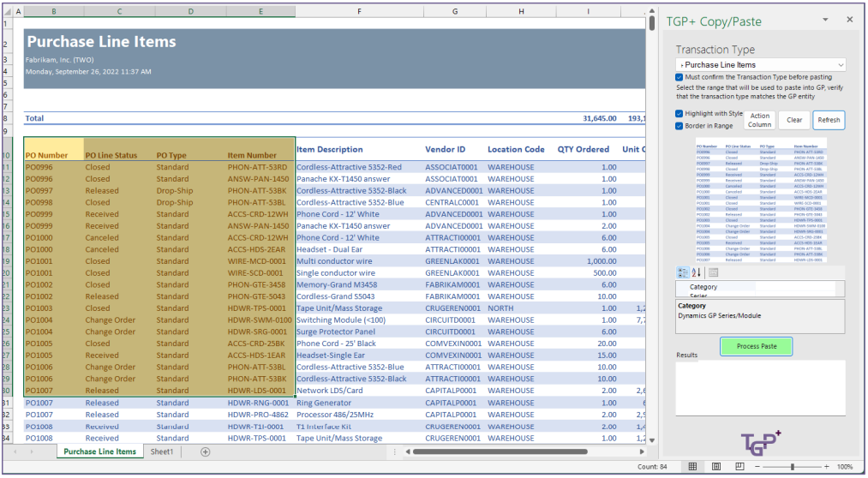This screenshot has width=868, height=478.
Task: Click the Item Description header cell
Action: [x=359, y=149]
